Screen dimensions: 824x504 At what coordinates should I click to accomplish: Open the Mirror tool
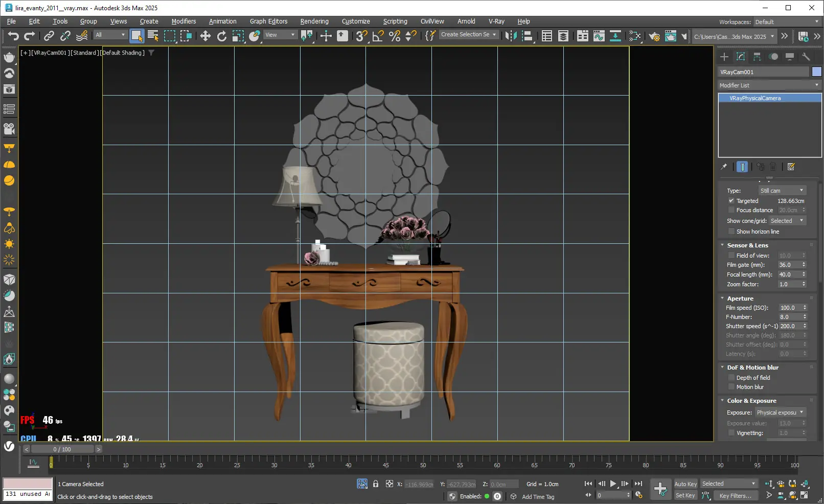pos(510,36)
